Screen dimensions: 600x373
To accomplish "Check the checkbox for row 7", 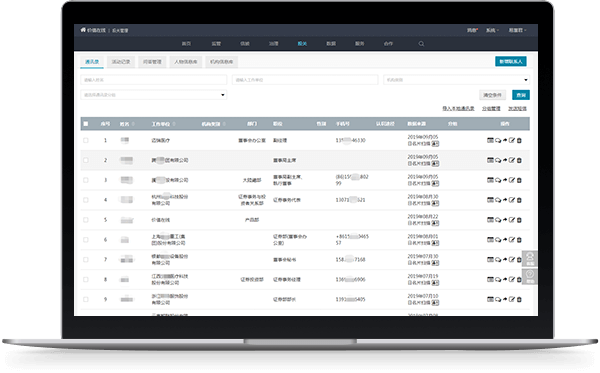I will (x=86, y=260).
